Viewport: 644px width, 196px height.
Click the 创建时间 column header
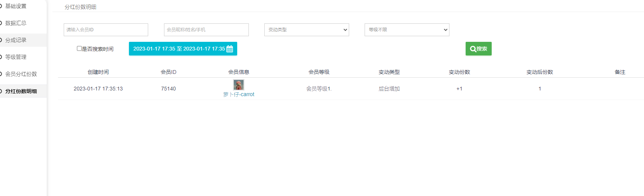(x=98, y=72)
